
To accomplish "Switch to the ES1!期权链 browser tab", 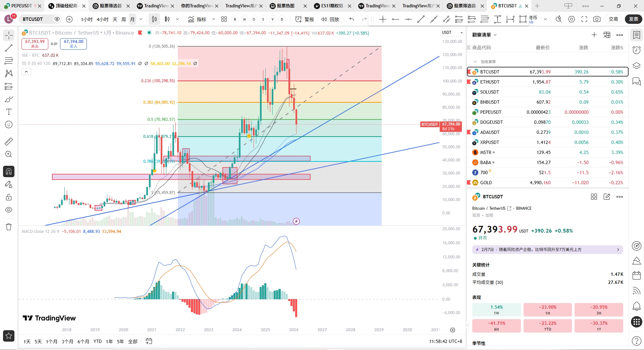I will coord(332,6).
